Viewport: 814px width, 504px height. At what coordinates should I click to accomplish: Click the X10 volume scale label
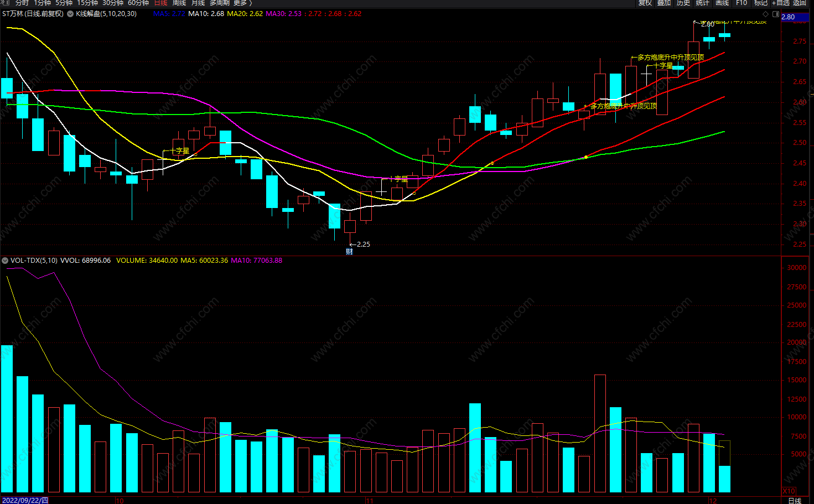(x=789, y=491)
